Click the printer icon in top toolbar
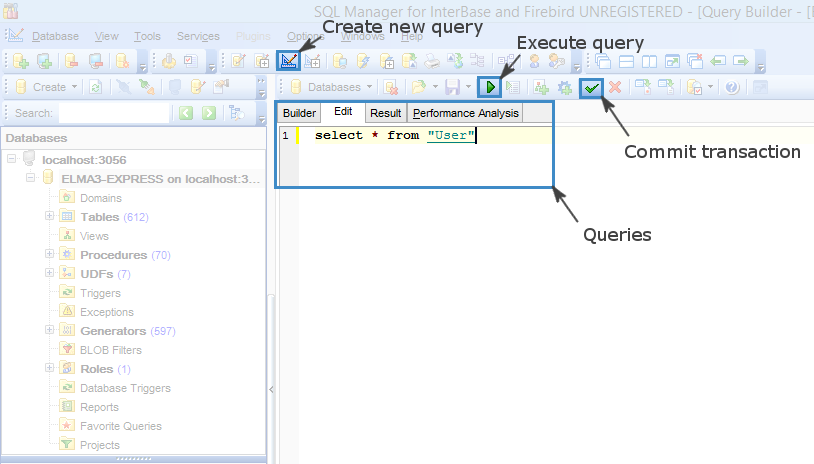Viewport: 814px width, 464px height. 432,61
